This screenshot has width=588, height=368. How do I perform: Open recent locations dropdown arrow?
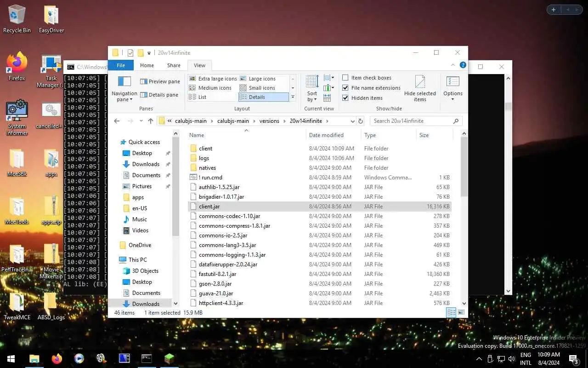(x=141, y=121)
